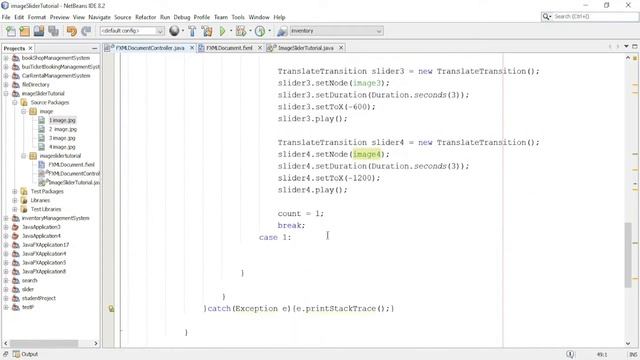Click the Open Project toolbar icon

point(39,31)
